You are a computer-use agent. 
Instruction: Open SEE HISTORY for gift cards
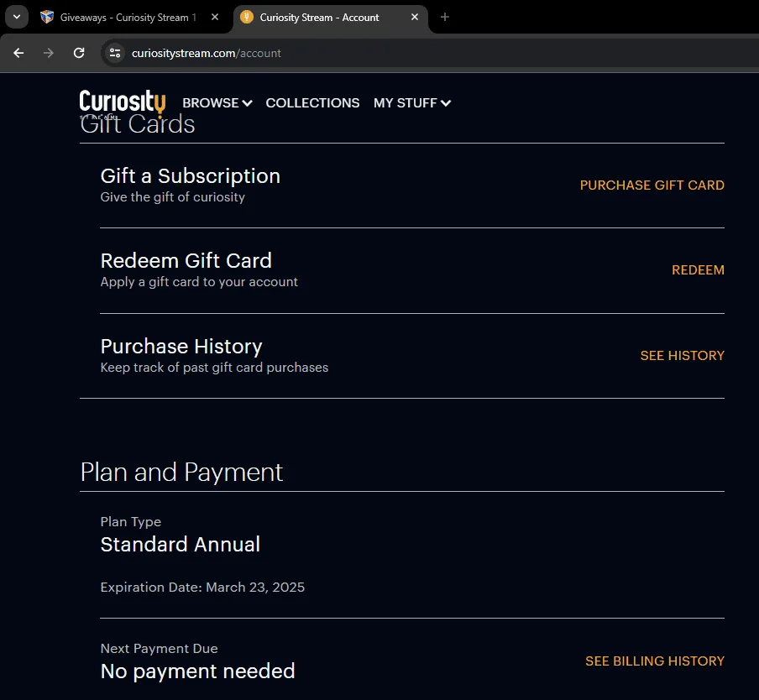click(x=683, y=356)
